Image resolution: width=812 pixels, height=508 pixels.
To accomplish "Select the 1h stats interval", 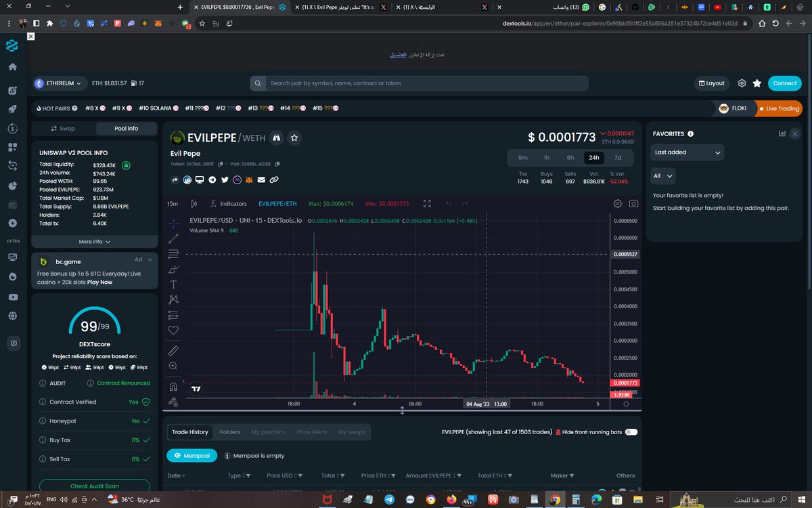I will coord(546,158).
